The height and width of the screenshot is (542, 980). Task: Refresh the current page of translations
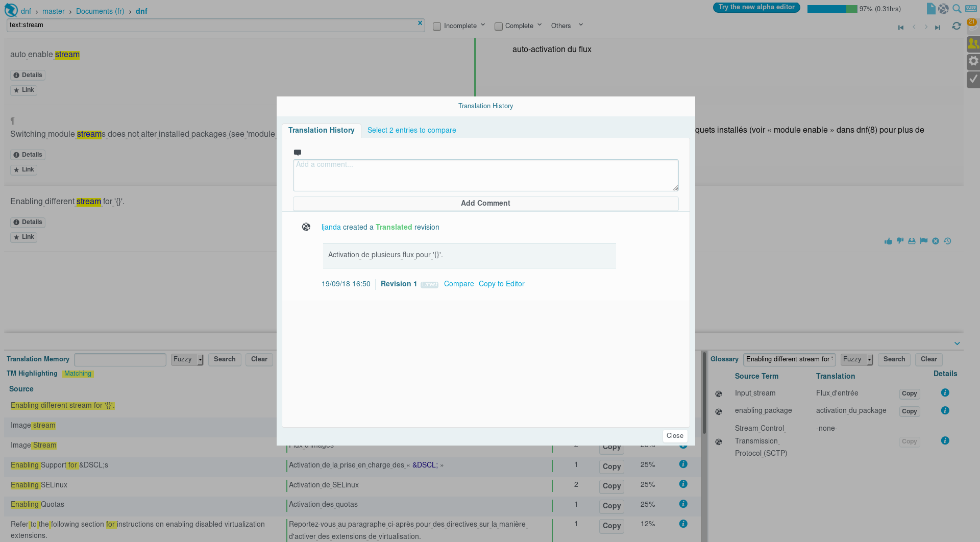957,26
